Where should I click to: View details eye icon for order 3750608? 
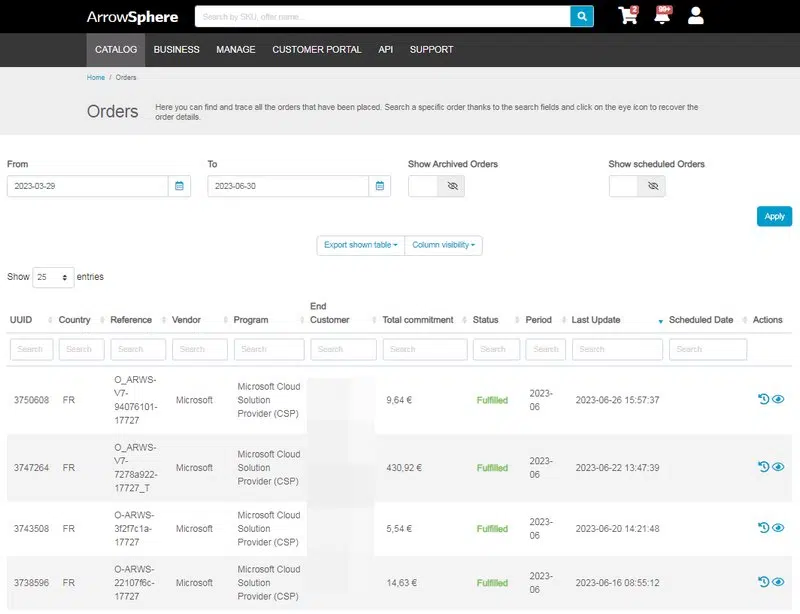(778, 399)
